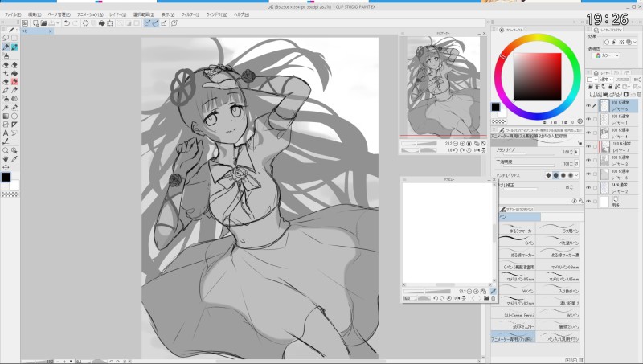This screenshot has width=643, height=364.
Task: Open the ファイル (File) menu
Action: click(13, 14)
